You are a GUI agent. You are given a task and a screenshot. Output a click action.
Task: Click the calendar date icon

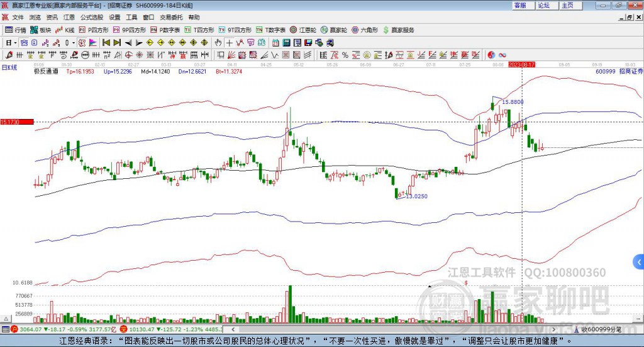tap(275, 43)
